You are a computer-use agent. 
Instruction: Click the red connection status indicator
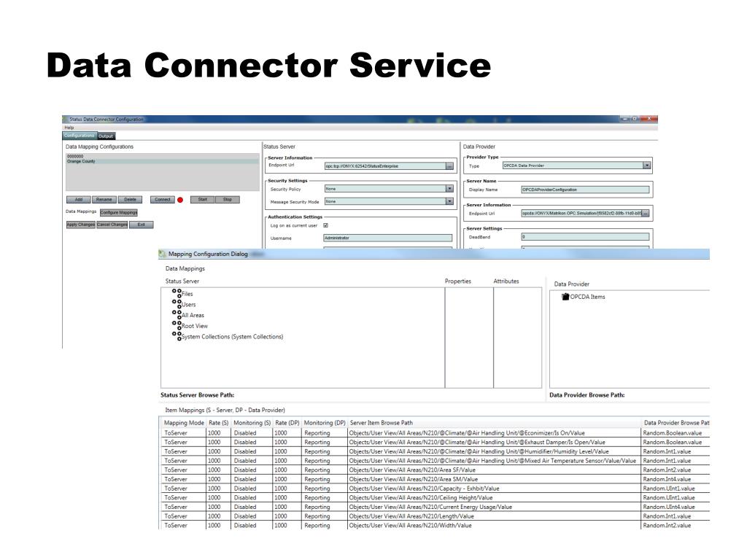click(180, 200)
